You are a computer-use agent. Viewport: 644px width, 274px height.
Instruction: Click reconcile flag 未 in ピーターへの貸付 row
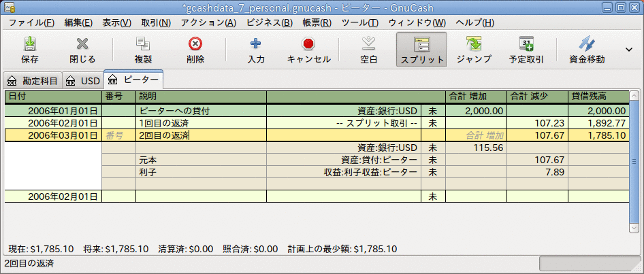433,111
